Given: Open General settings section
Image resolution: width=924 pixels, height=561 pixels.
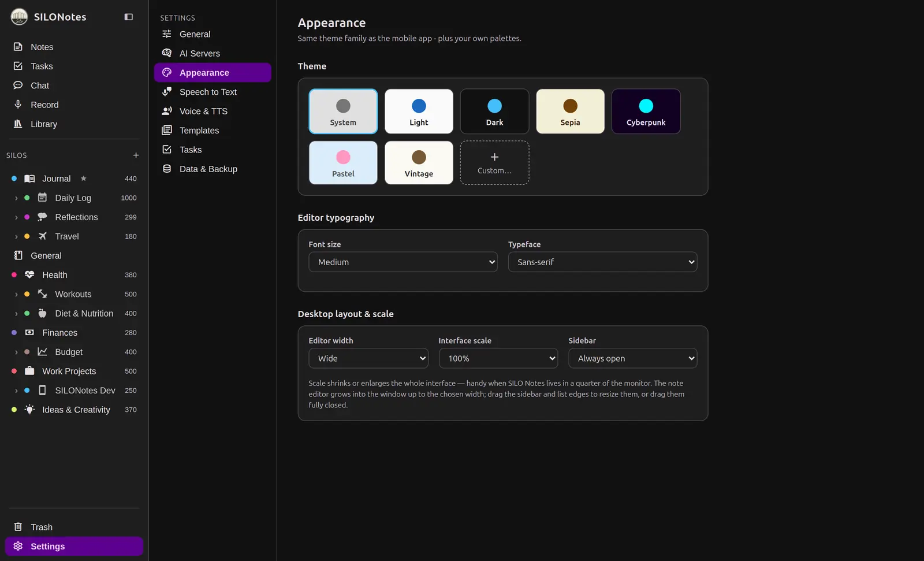Looking at the screenshot, I should [x=213, y=34].
